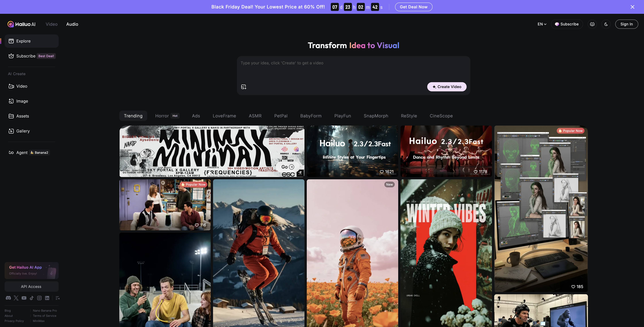Viewport: 644px width, 327px height.
Task: Click the X (Twitter) social icon
Action: click(16, 298)
